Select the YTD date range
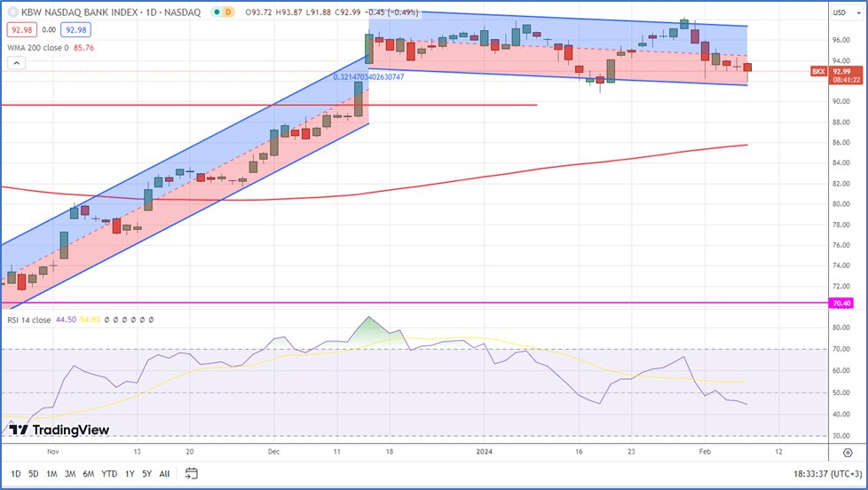This screenshot has width=868, height=490. 109,473
